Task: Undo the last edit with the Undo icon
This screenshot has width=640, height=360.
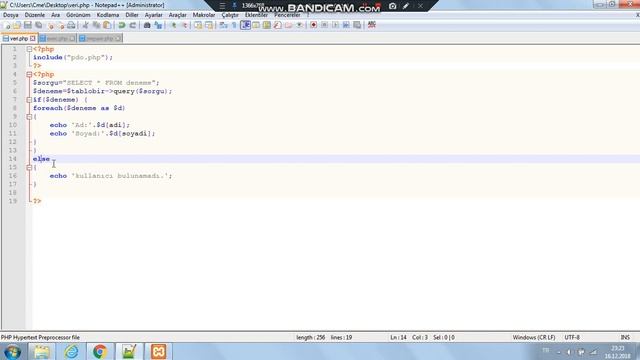Action: pyautogui.click(x=122, y=25)
